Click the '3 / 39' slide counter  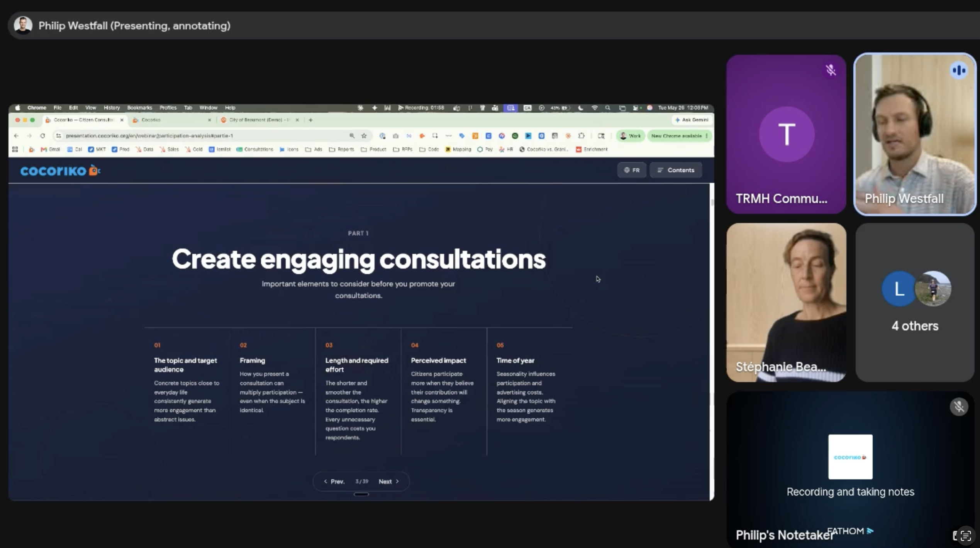(x=362, y=482)
